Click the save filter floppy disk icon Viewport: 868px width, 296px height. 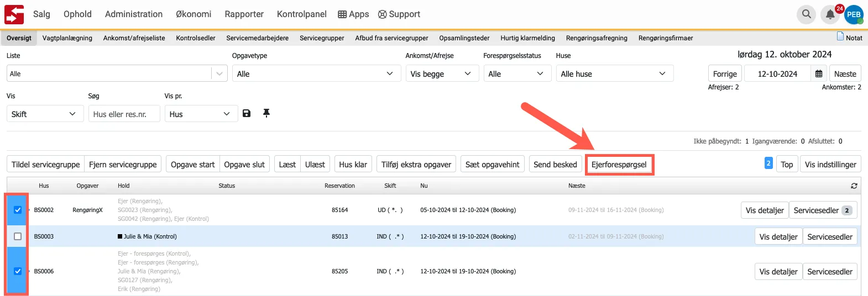pos(247,113)
